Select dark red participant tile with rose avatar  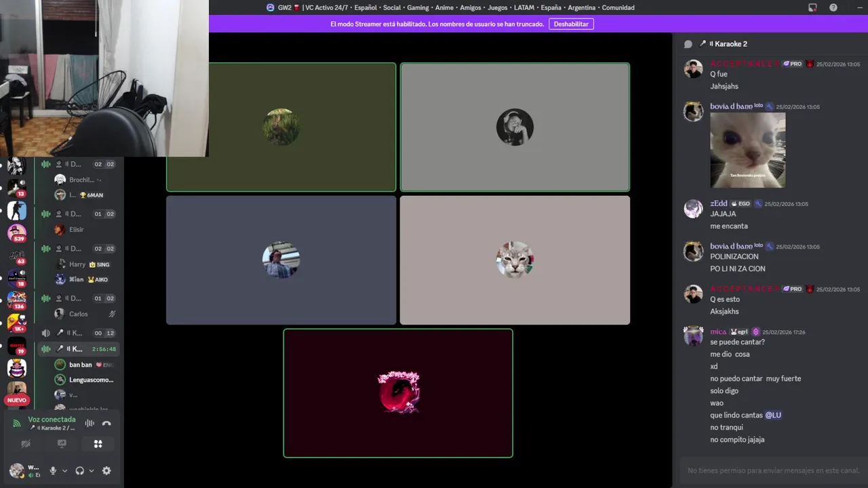(x=398, y=393)
